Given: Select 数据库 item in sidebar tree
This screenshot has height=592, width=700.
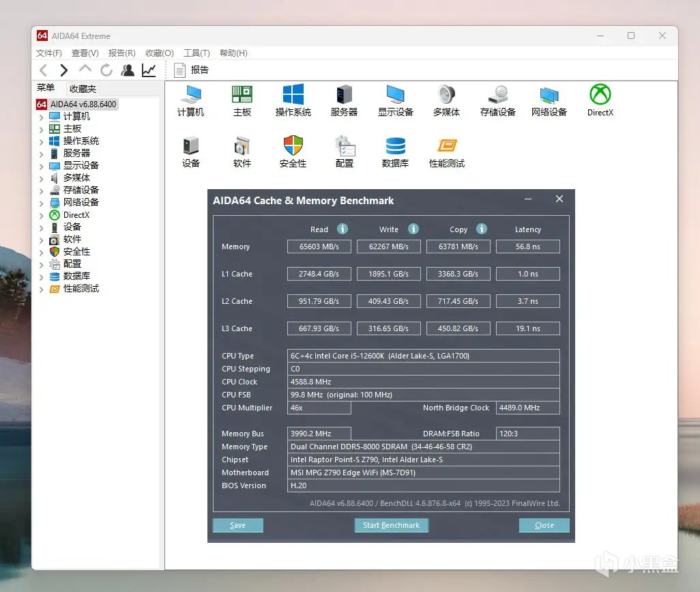Looking at the screenshot, I should click(x=70, y=276).
